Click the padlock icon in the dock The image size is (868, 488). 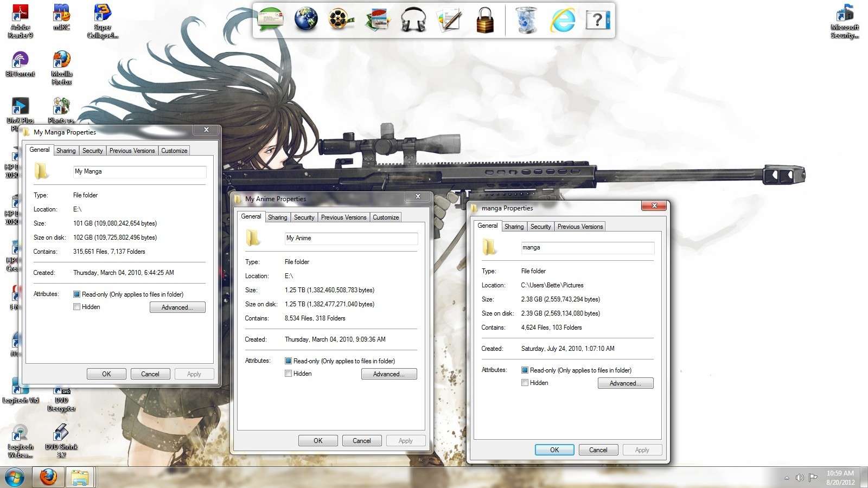pos(485,21)
